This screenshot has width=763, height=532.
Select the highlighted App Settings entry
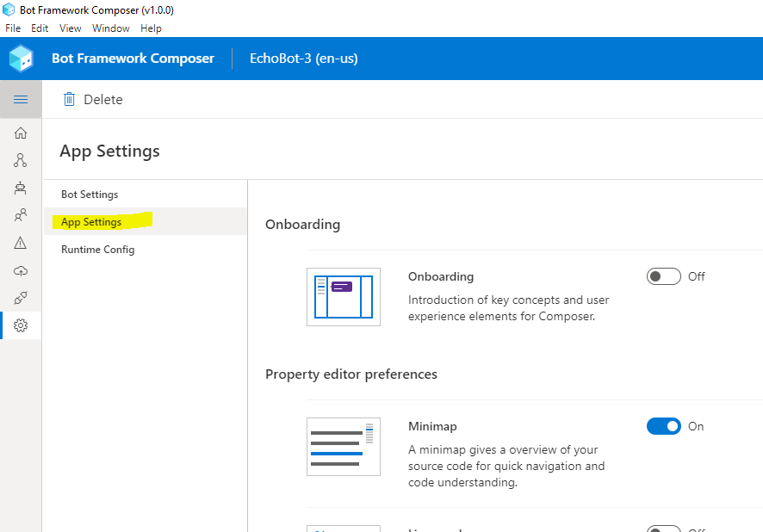(x=90, y=221)
